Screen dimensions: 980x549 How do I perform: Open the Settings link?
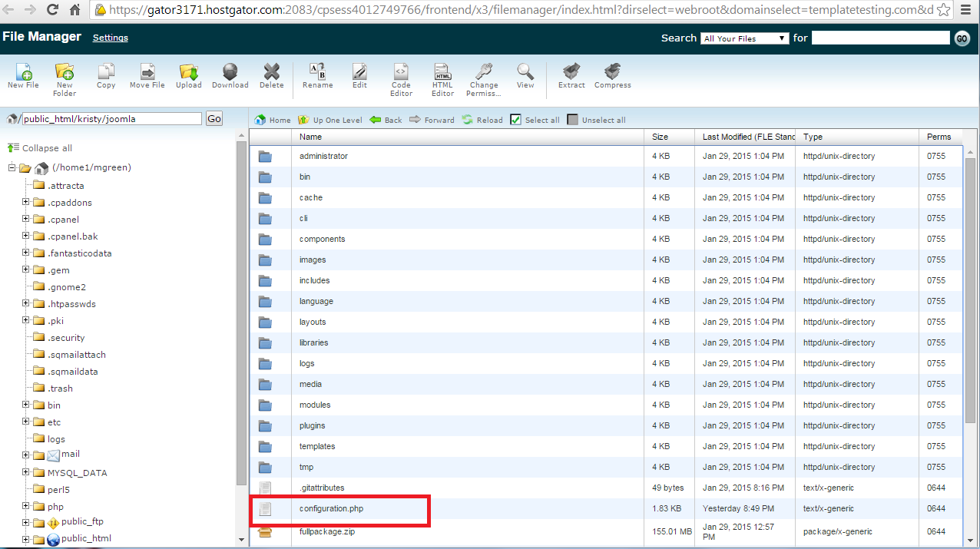coord(111,38)
